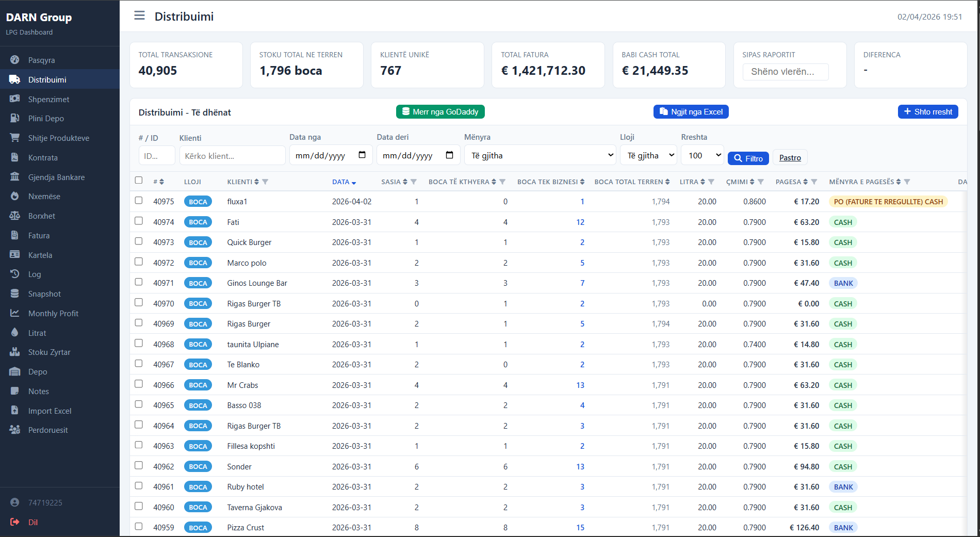The width and height of the screenshot is (980, 537).
Task: Click the hamburger menu beside Distribuimi
Action: (x=139, y=15)
